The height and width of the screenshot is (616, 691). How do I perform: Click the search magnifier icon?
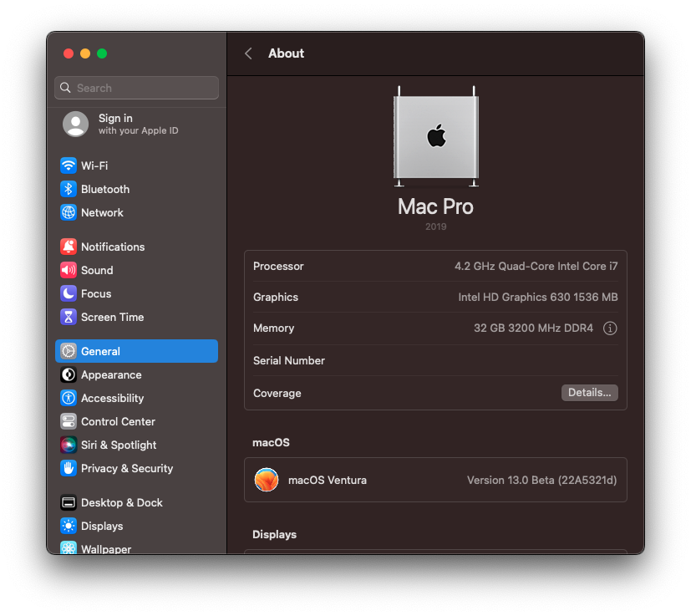click(65, 88)
